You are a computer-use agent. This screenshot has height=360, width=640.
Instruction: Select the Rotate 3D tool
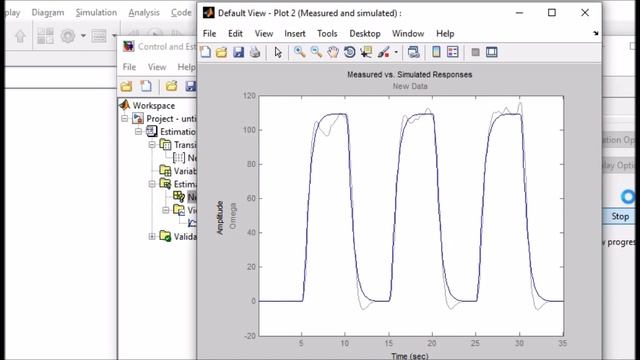[x=349, y=52]
